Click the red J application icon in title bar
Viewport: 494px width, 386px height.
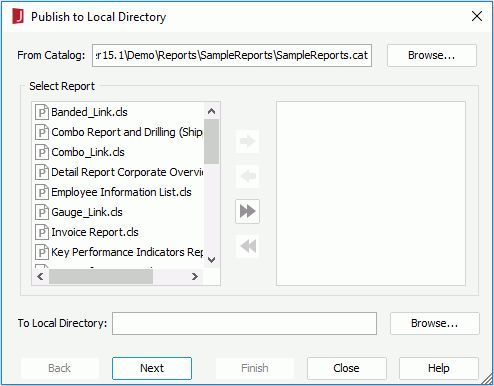click(18, 16)
